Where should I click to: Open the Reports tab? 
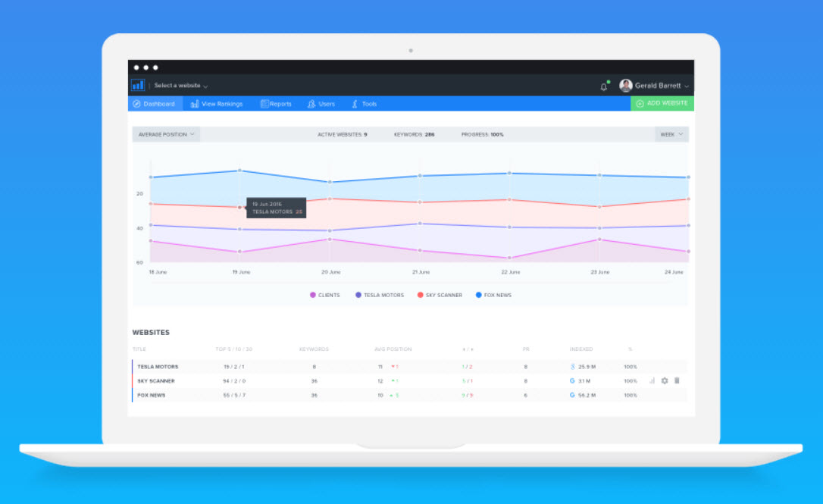(276, 104)
